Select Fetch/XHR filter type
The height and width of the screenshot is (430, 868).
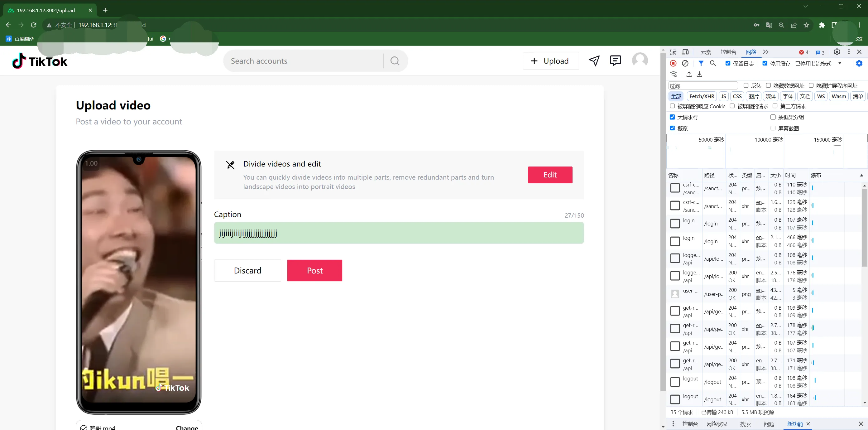pyautogui.click(x=702, y=96)
